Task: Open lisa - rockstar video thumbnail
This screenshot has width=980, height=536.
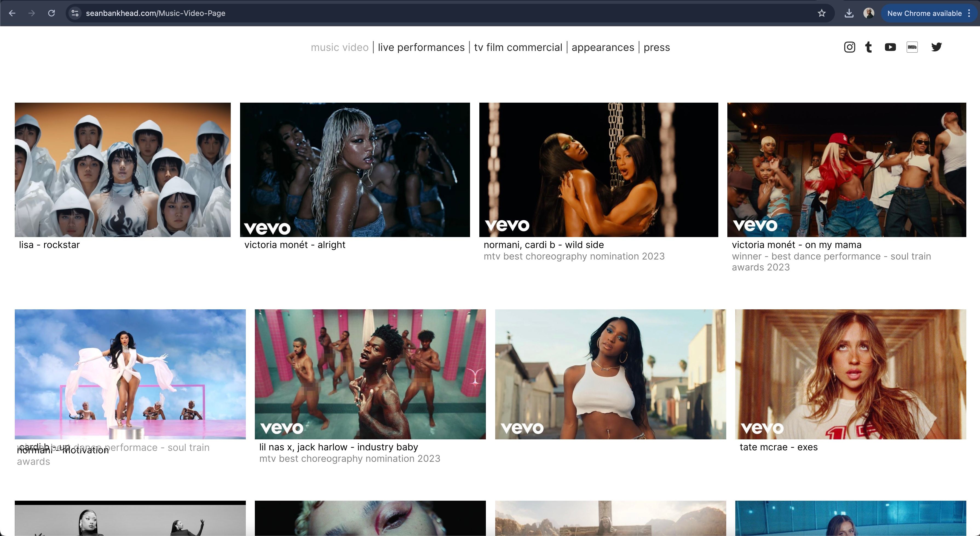Action: coord(123,170)
